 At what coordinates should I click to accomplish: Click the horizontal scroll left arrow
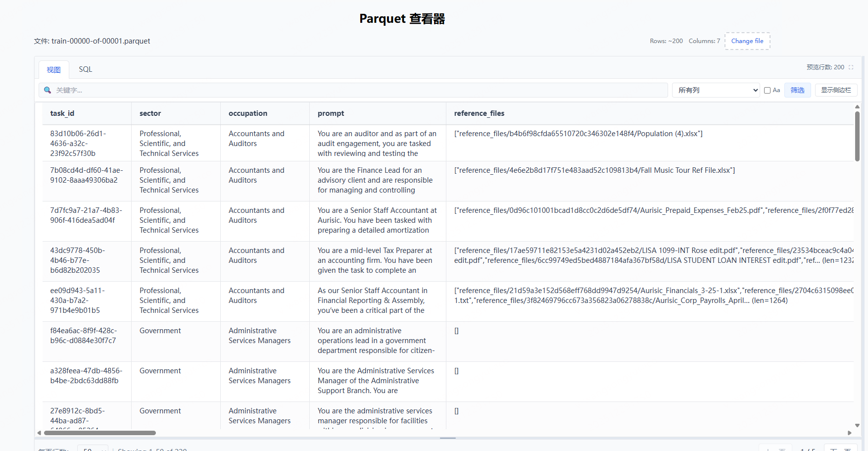tap(39, 433)
